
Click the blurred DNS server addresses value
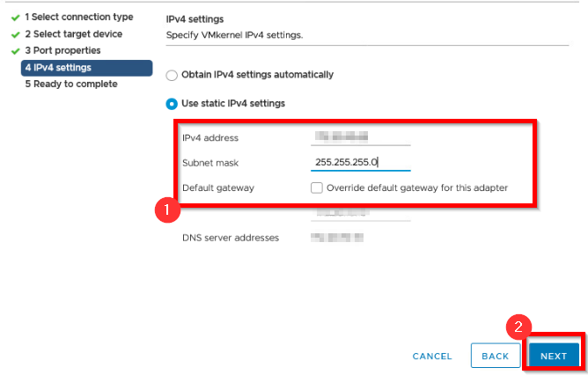click(337, 238)
